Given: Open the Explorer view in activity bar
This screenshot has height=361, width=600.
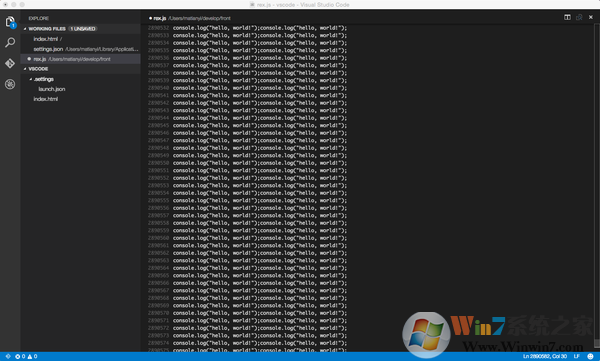Looking at the screenshot, I should click(x=10, y=21).
